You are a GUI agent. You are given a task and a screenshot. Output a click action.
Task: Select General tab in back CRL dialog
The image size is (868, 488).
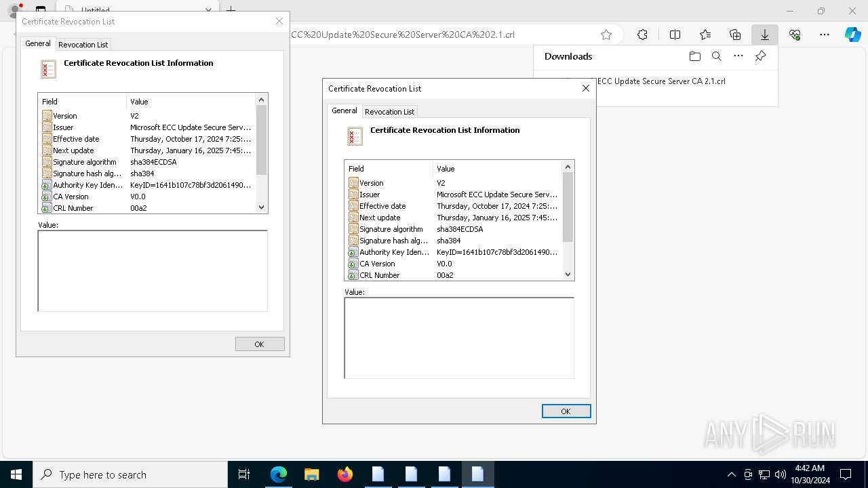tap(38, 43)
